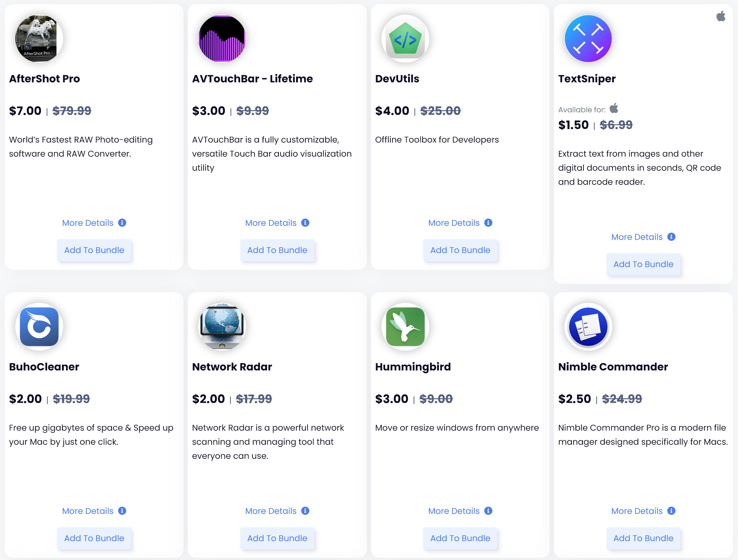Click Apple logo in TextSniper card corner
This screenshot has width=738, height=560.
[x=721, y=16]
